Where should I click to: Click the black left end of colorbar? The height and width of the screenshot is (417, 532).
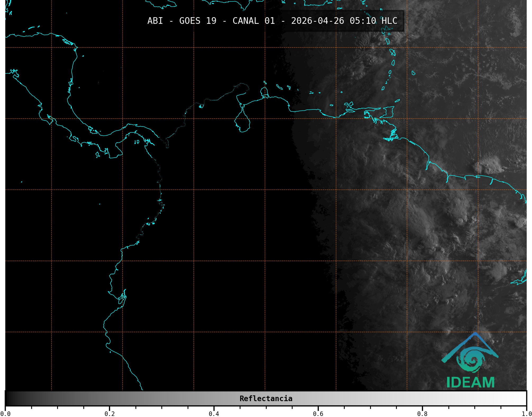[8, 398]
